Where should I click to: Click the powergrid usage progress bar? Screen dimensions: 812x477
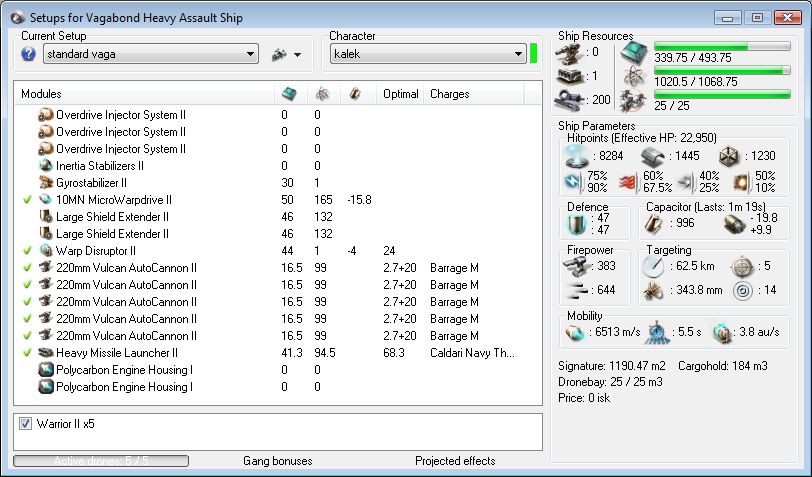tap(722, 70)
